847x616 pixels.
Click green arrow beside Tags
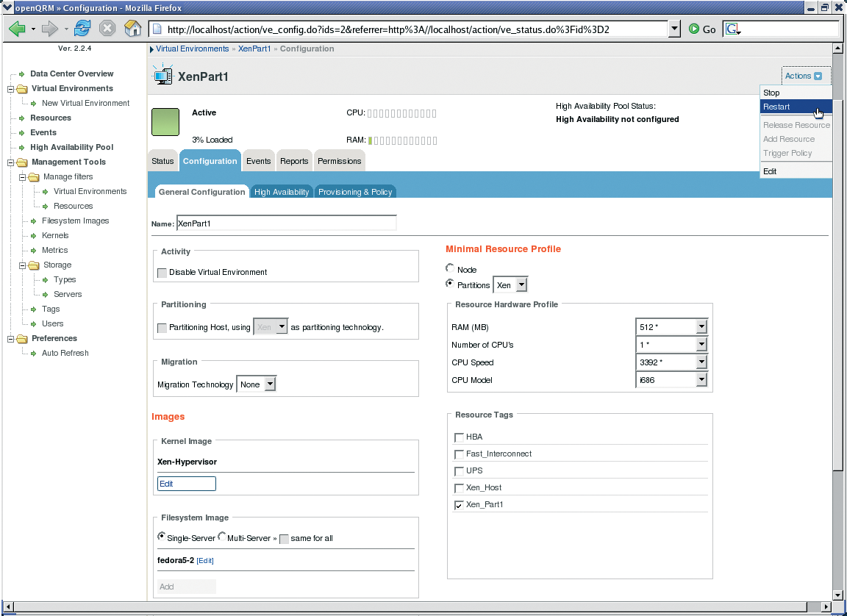point(34,309)
